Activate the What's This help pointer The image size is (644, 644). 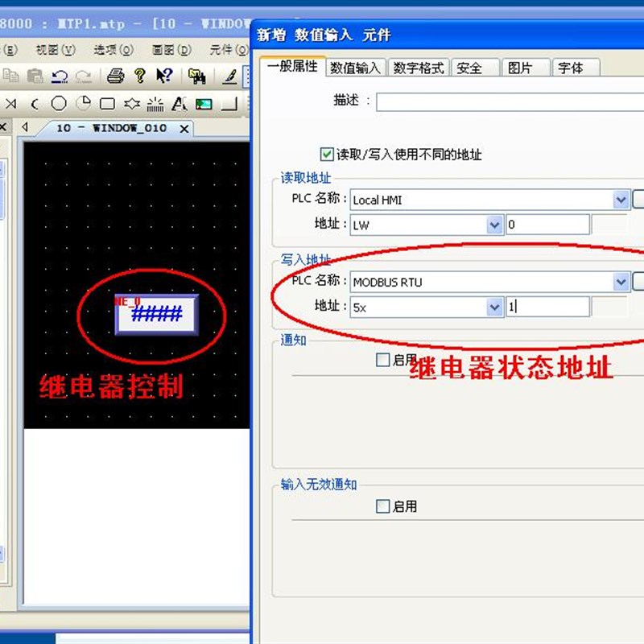[x=164, y=76]
